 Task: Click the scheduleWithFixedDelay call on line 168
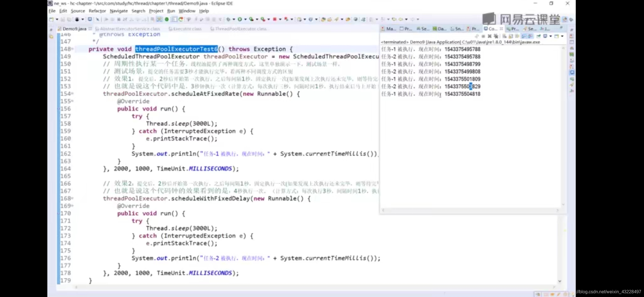210,199
